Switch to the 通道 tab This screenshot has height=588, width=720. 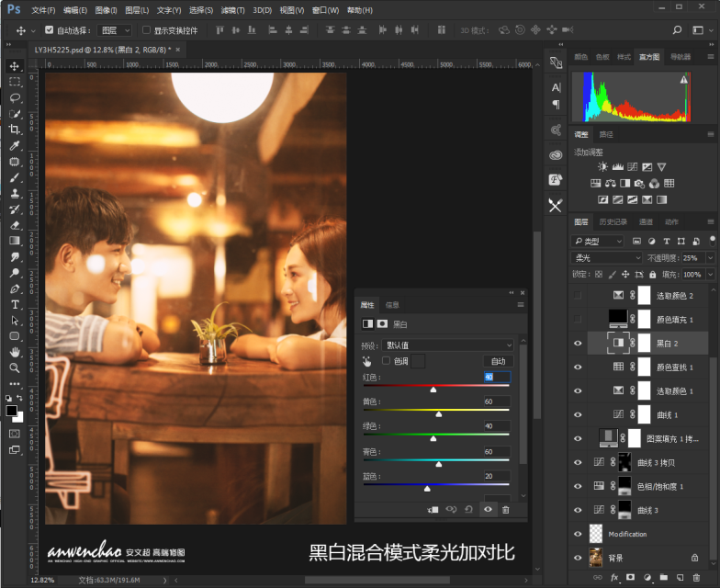(x=646, y=222)
